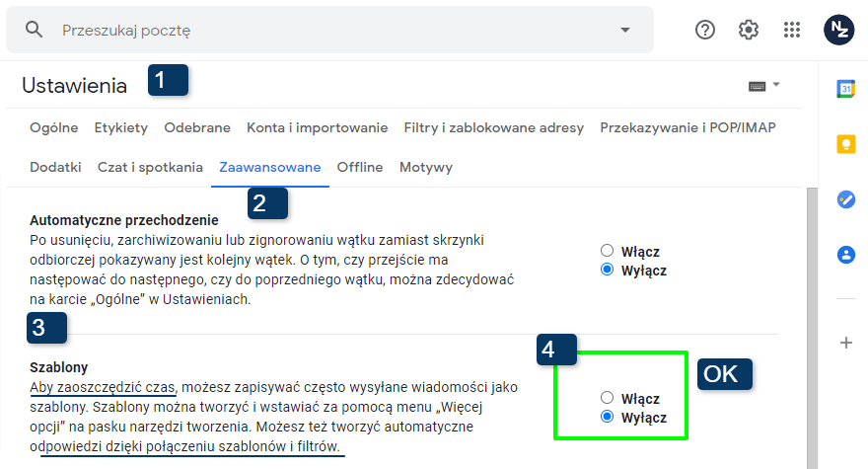This screenshot has height=469, width=868.
Task: Open Google Calendar in side panel
Action: tap(845, 89)
